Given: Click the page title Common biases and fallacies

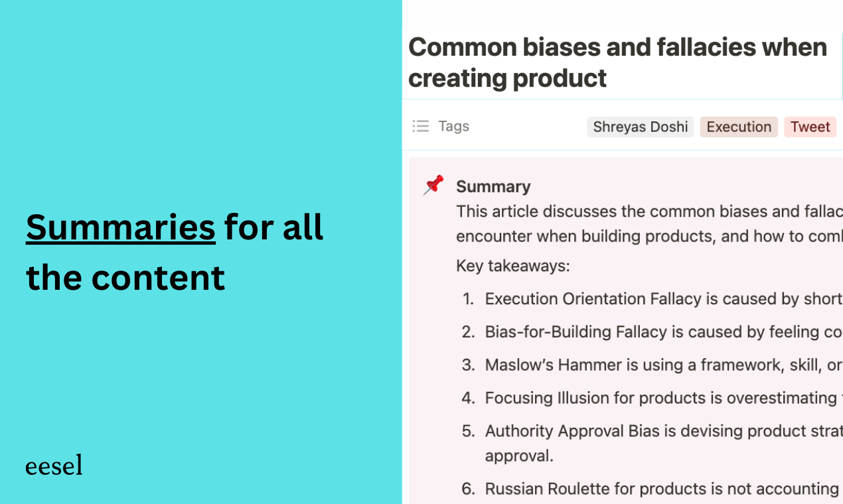Looking at the screenshot, I should coord(617,62).
